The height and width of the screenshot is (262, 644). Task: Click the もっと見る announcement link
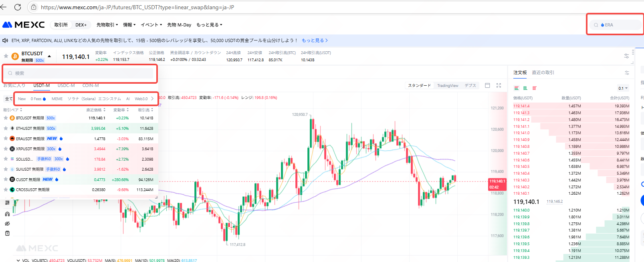315,40
